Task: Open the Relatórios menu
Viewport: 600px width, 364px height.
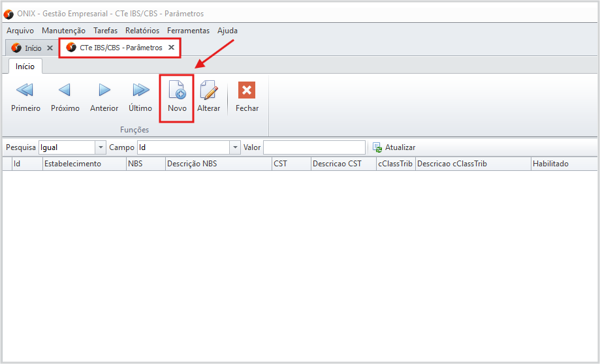Action: click(x=142, y=31)
